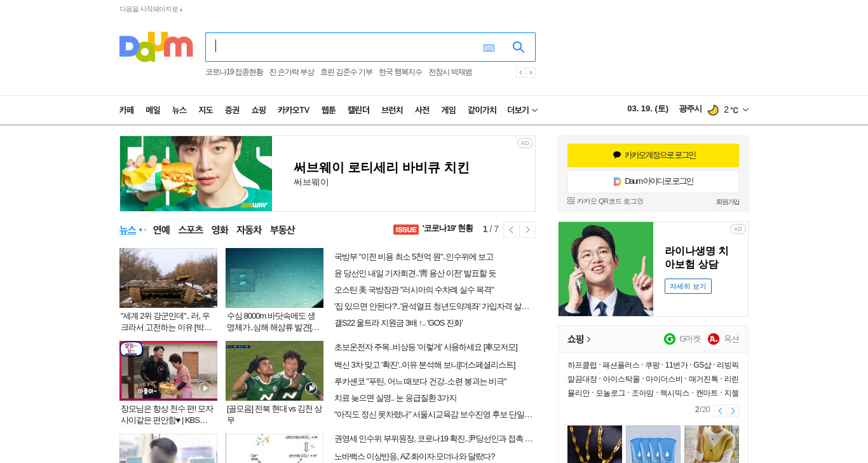Screen dimensions: 868x463
Task: Open 카카오TV in the navigation bar
Action: (294, 110)
